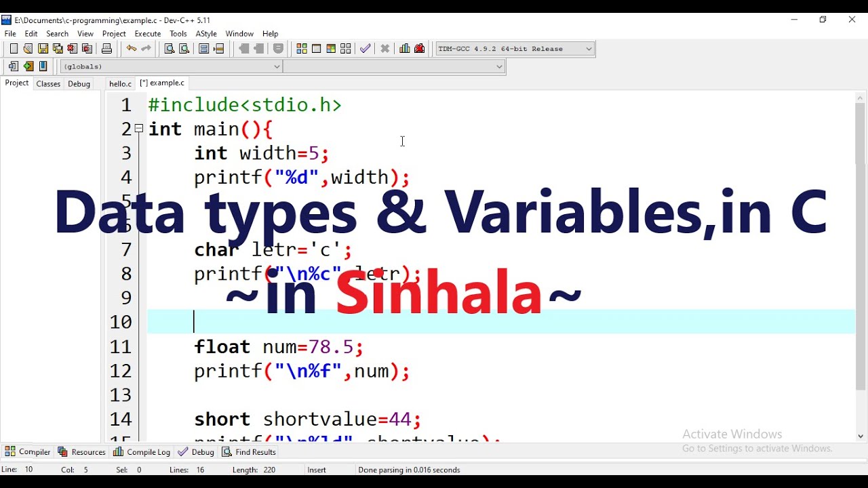
Task: Click the Debug checkmark toolbar icon
Action: point(366,48)
